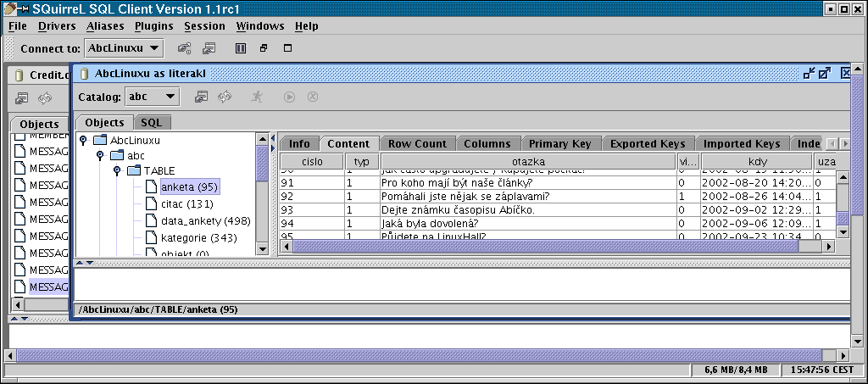Screen dimensions: 868x384
Task: Click the memory usage 6,6 MB/8,4 MB indicator
Action: coord(736,370)
